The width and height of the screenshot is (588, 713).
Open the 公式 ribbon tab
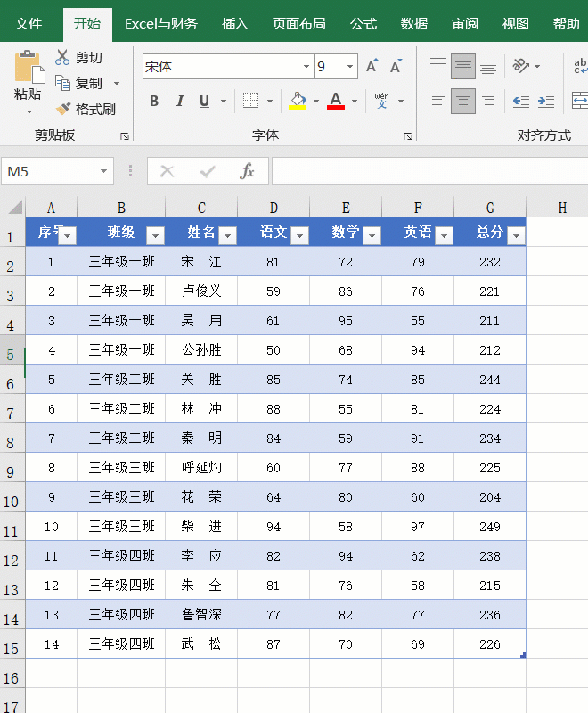click(363, 24)
